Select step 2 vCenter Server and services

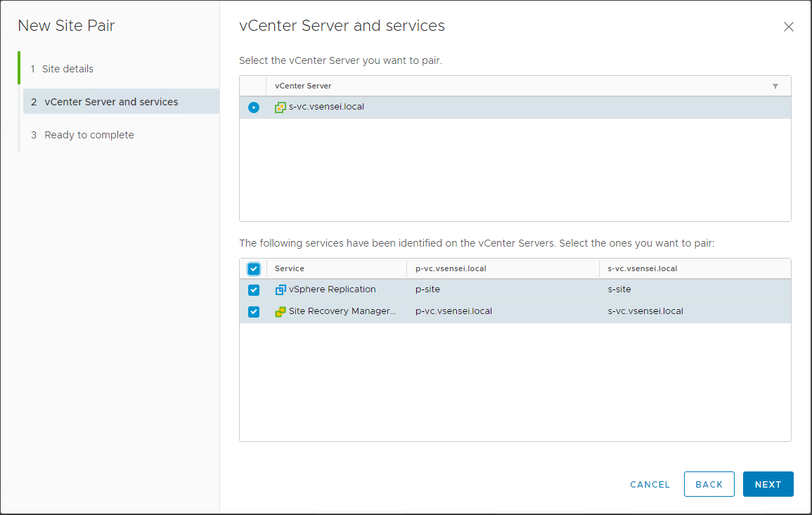coord(111,102)
